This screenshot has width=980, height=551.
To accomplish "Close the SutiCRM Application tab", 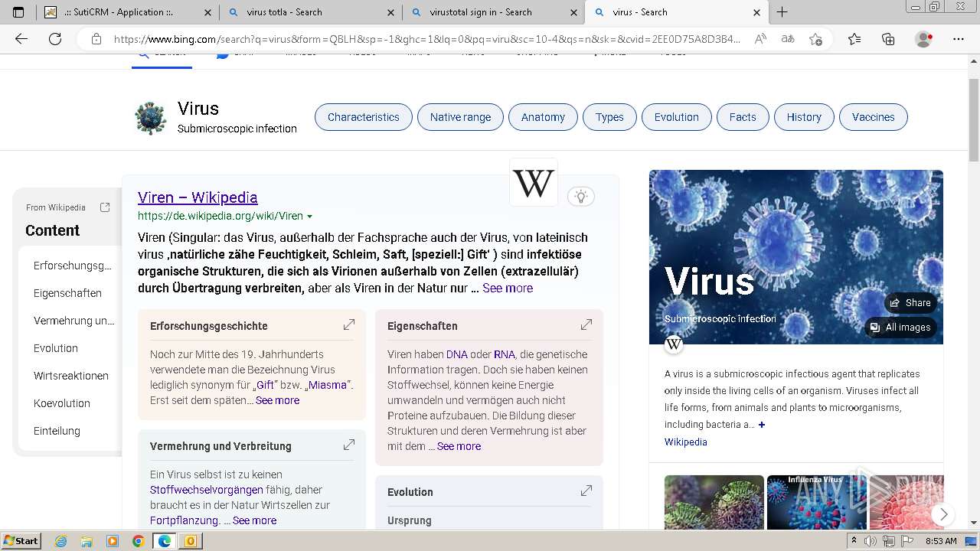I will click(x=208, y=12).
